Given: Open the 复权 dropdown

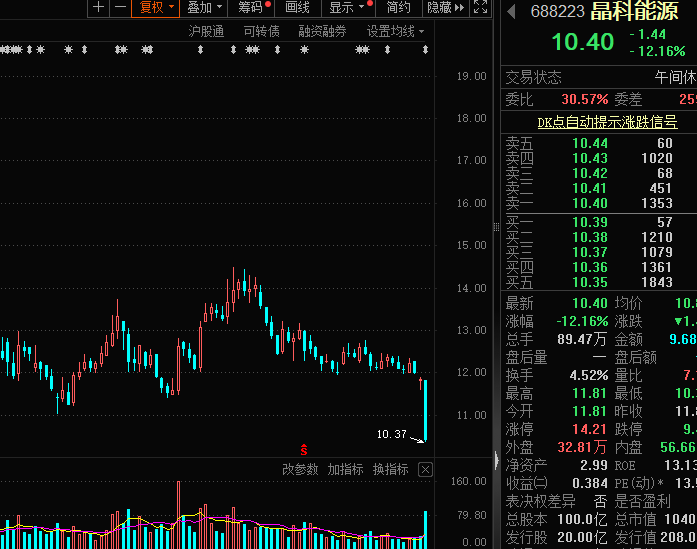Looking at the screenshot, I should [x=156, y=8].
